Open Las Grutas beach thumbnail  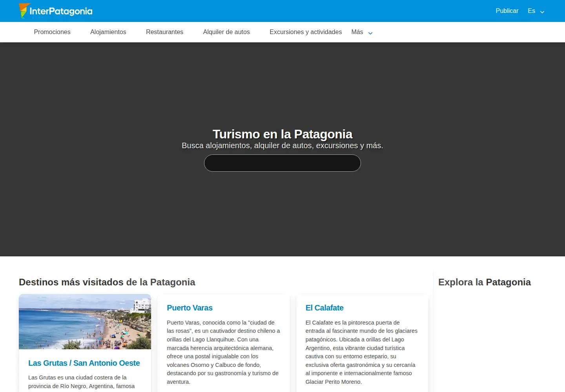pyautogui.click(x=85, y=321)
